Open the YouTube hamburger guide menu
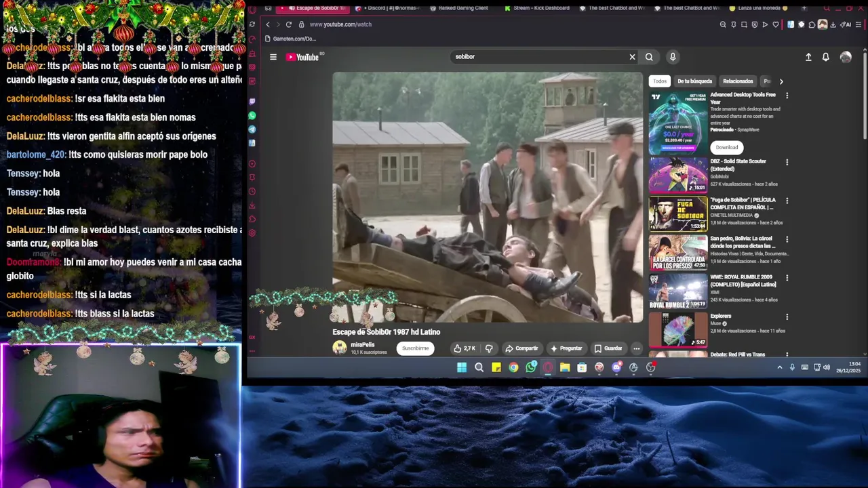 (273, 57)
